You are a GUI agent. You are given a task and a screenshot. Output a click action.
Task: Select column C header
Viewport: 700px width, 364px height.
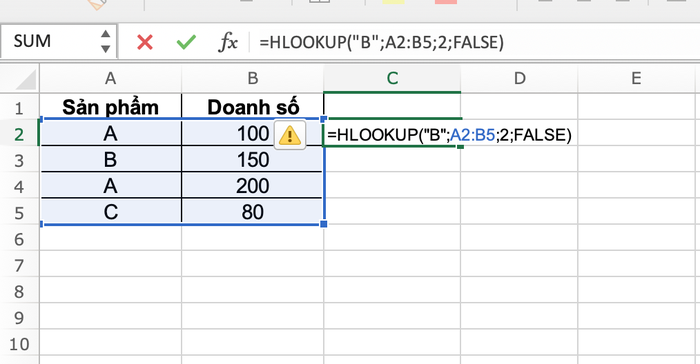pos(392,79)
